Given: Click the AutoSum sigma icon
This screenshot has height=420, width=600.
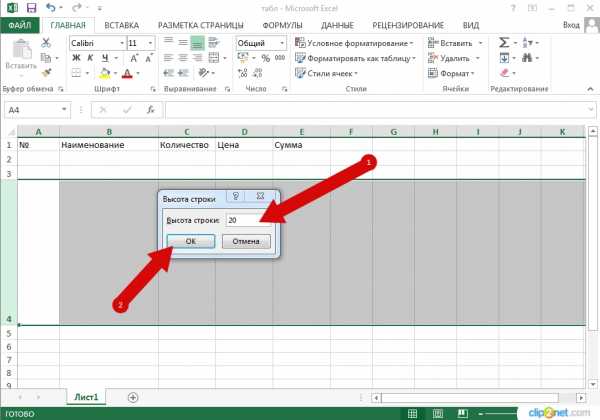Looking at the screenshot, I should [504, 42].
